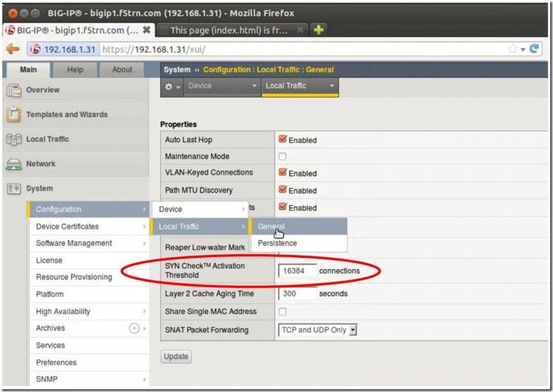
Task: Select Persistence from the submenu
Action: [x=277, y=243]
